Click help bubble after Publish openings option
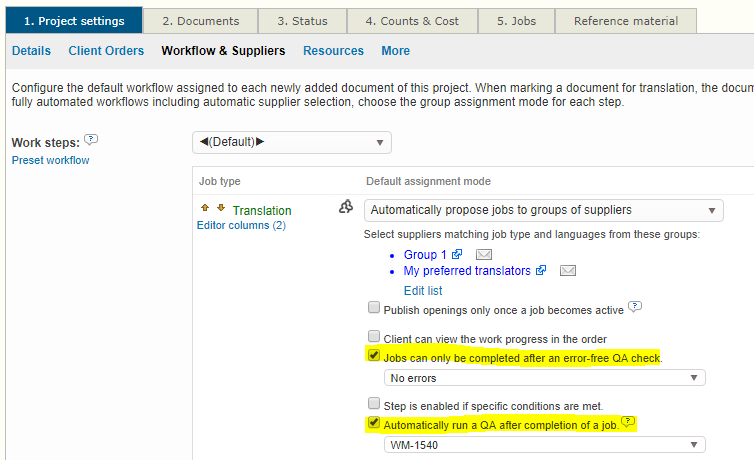 click(x=635, y=306)
